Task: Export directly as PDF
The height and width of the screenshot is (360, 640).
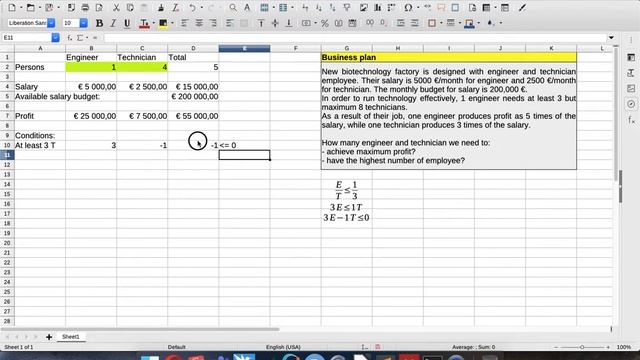Action: coord(71,7)
